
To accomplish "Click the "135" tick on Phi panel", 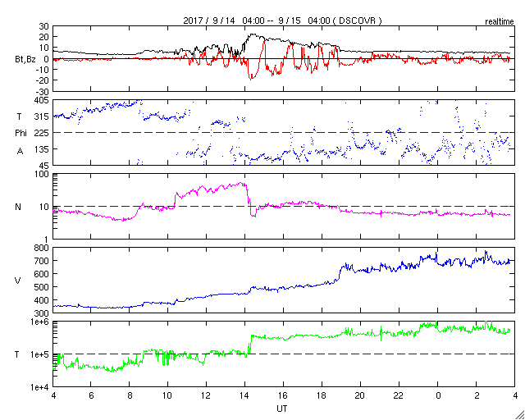I will pos(42,149).
